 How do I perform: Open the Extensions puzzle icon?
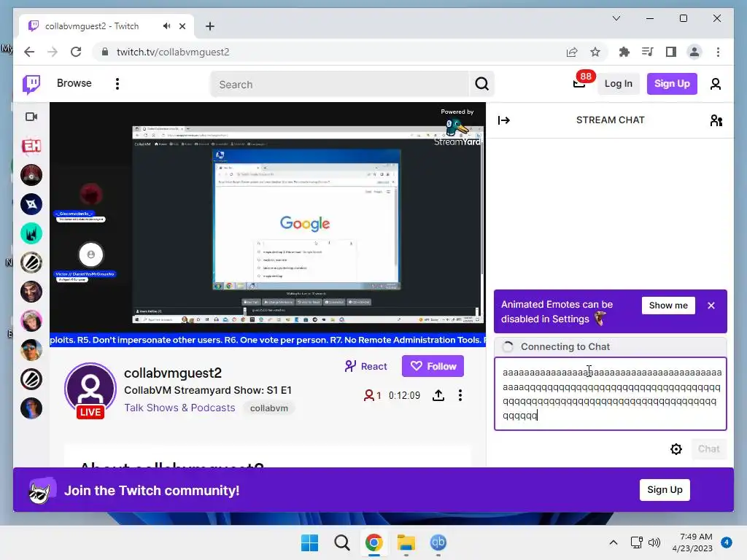coord(624,52)
